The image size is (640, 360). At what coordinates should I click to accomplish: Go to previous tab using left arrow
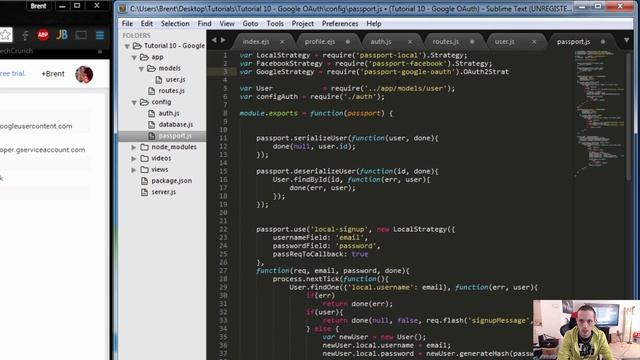[x=214, y=40]
